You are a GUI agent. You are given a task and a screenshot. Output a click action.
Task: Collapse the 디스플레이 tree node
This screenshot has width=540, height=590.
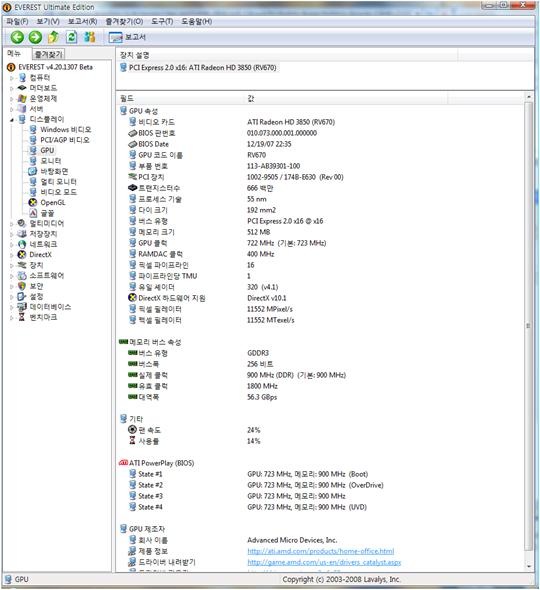click(x=12, y=120)
